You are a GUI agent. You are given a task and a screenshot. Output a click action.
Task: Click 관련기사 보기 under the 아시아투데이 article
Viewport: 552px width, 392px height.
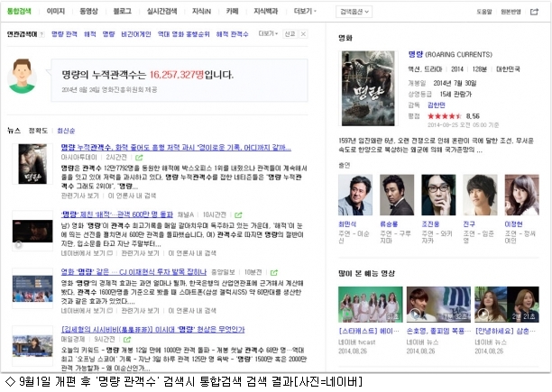80,196
